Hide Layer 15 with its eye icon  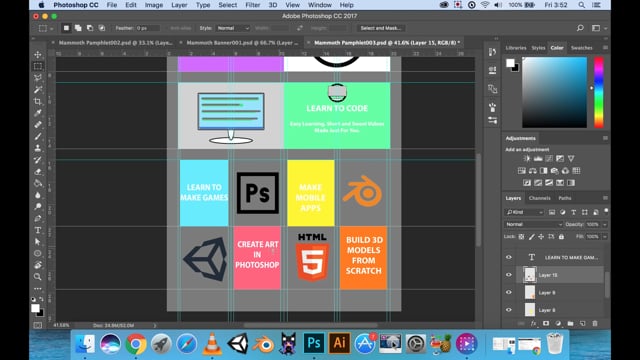coord(509,275)
